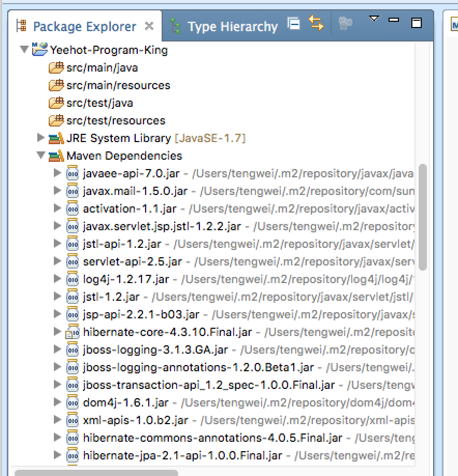Select the log4j-1.2.17.jar entry
458x476 pixels.
coord(126,279)
